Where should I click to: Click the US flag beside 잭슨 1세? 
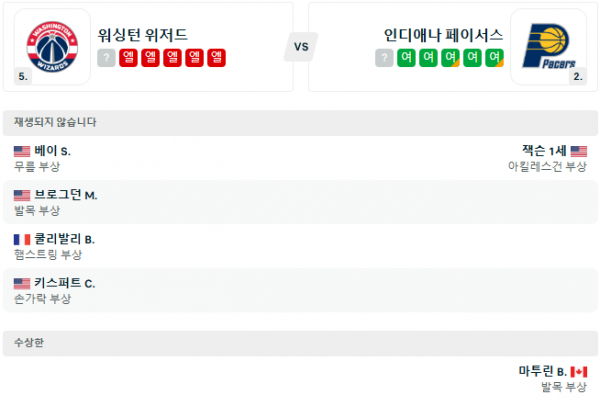(578, 151)
